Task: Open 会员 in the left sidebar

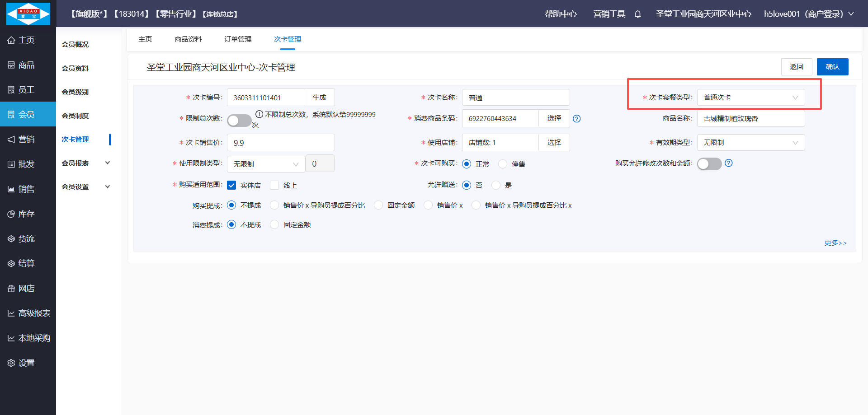Action: 28,114
